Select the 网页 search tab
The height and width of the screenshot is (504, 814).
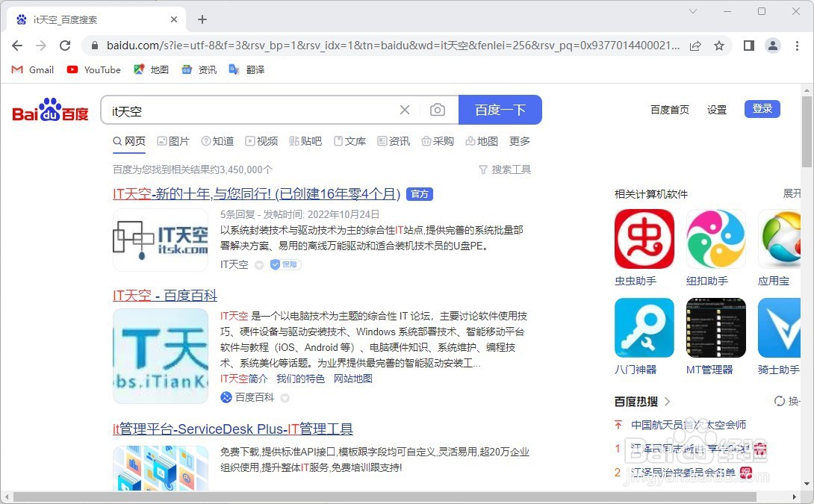pos(129,141)
